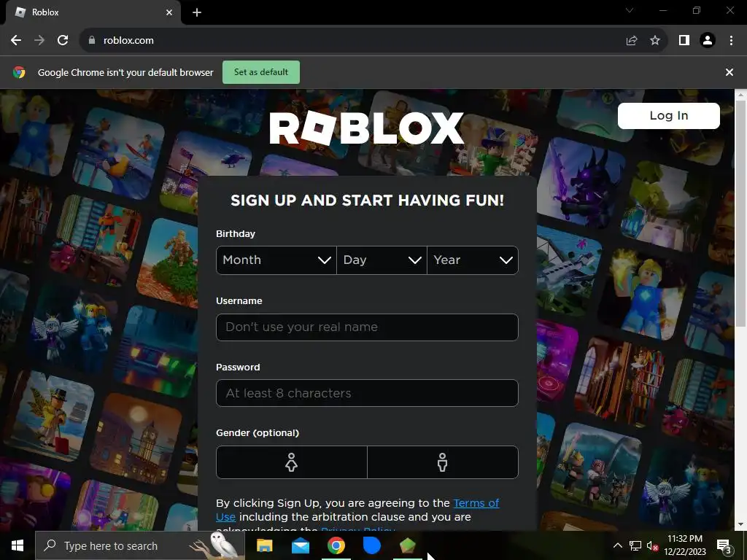Viewport: 747px width, 560px height.
Task: Share this page icon in address bar
Action: (632, 41)
